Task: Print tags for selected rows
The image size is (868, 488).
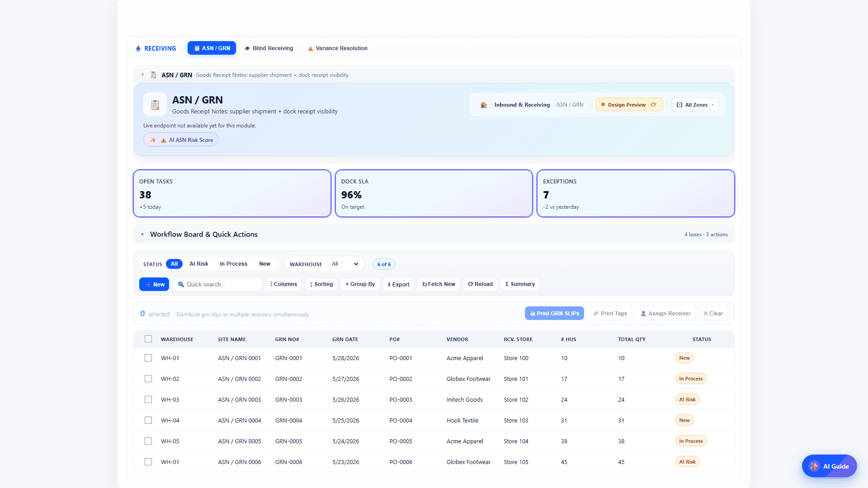Action: [610, 313]
